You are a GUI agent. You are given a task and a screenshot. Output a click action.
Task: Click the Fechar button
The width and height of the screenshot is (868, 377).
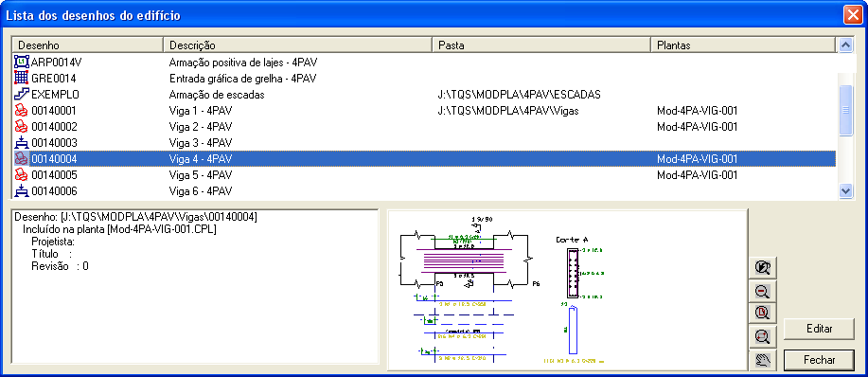[820, 359]
